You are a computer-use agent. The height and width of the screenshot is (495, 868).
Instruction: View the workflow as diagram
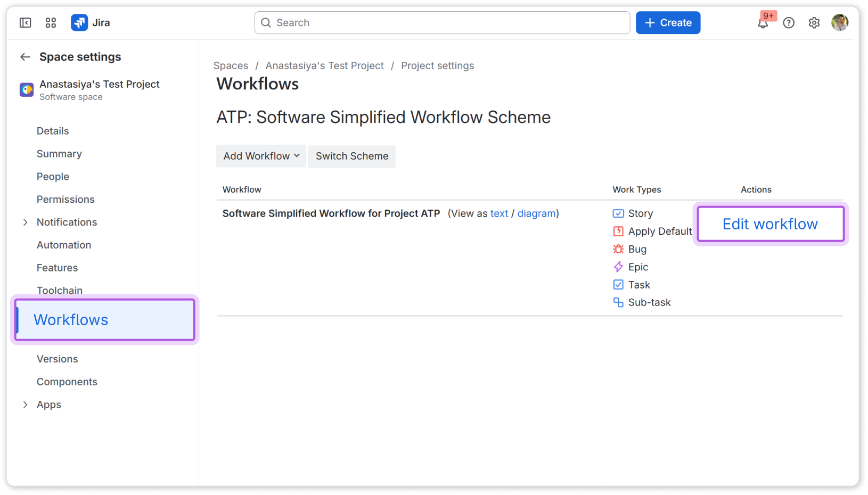point(537,213)
